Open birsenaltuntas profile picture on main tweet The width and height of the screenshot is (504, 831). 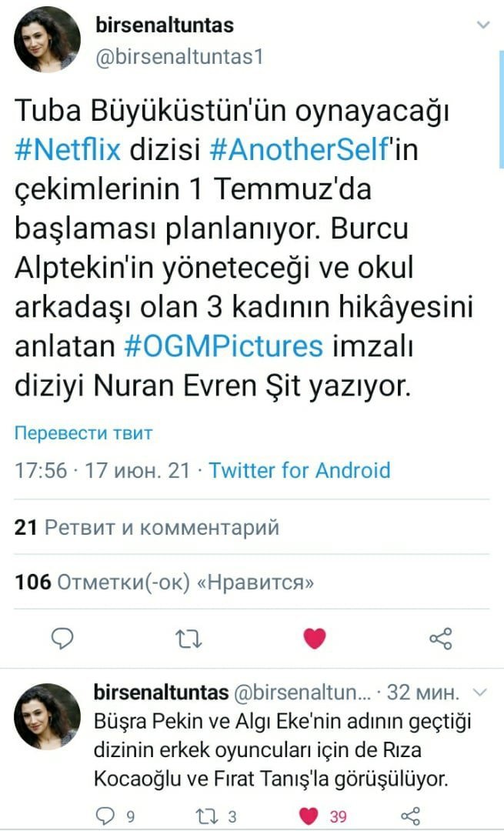(47, 39)
